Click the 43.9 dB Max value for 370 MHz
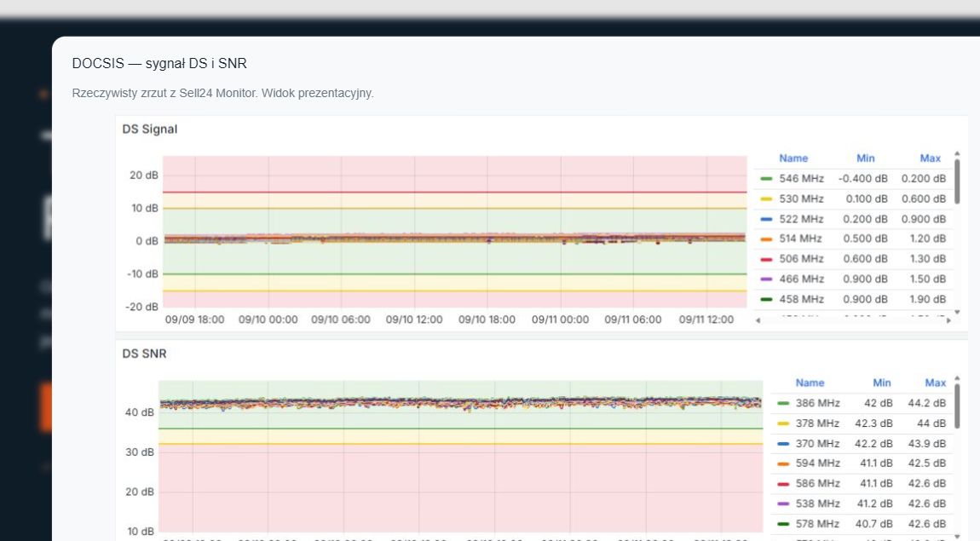 point(927,443)
